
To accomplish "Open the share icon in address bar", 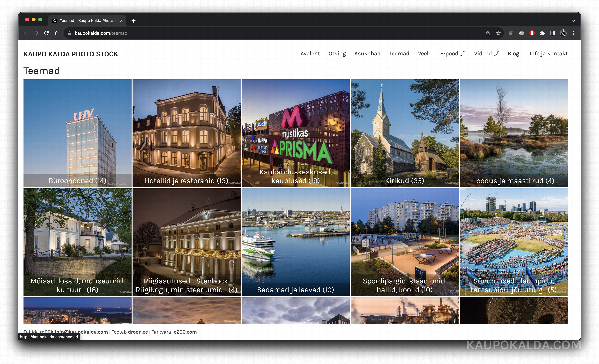I will 488,33.
